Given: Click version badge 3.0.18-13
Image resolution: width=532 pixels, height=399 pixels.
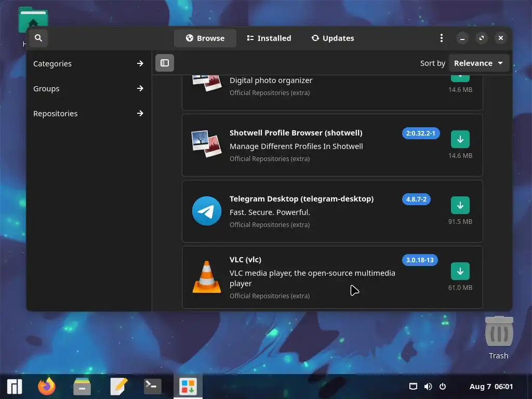Looking at the screenshot, I should 420,260.
